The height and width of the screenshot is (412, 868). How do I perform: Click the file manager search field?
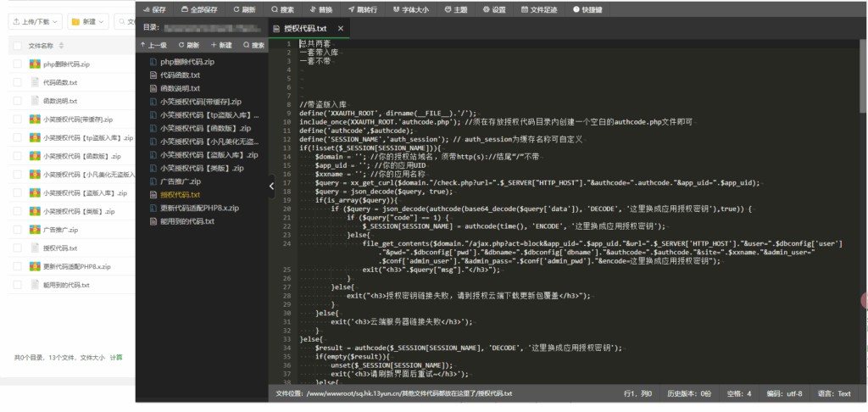(125, 21)
